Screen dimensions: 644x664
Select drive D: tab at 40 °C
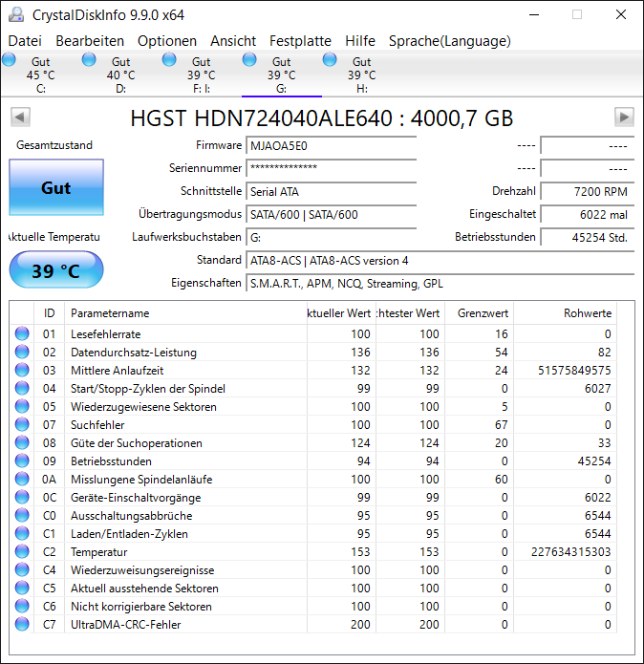(120, 75)
